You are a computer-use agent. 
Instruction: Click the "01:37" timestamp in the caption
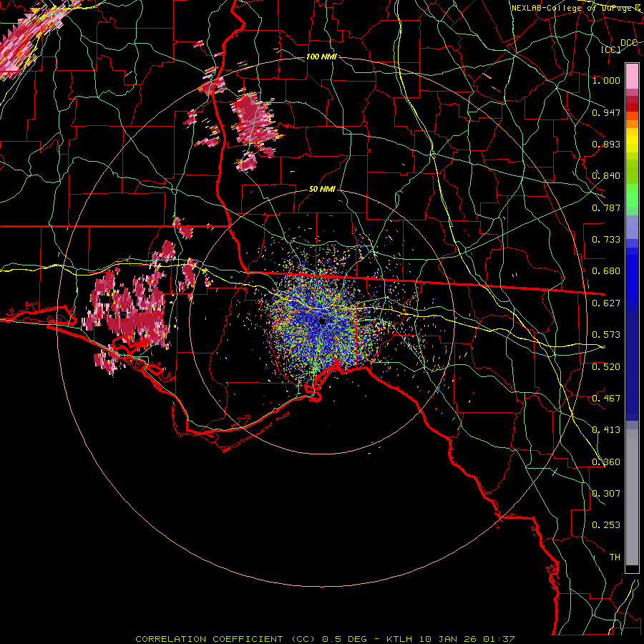[x=498, y=639]
